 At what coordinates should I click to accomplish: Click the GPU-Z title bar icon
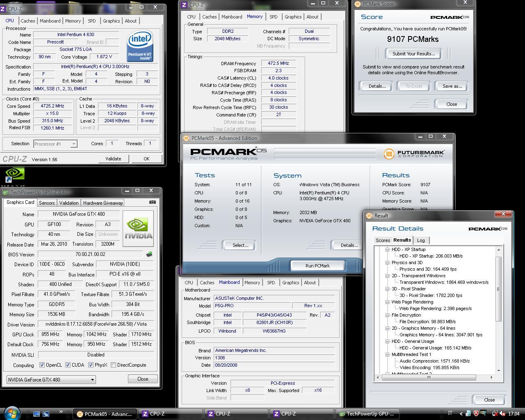[x=6, y=192]
